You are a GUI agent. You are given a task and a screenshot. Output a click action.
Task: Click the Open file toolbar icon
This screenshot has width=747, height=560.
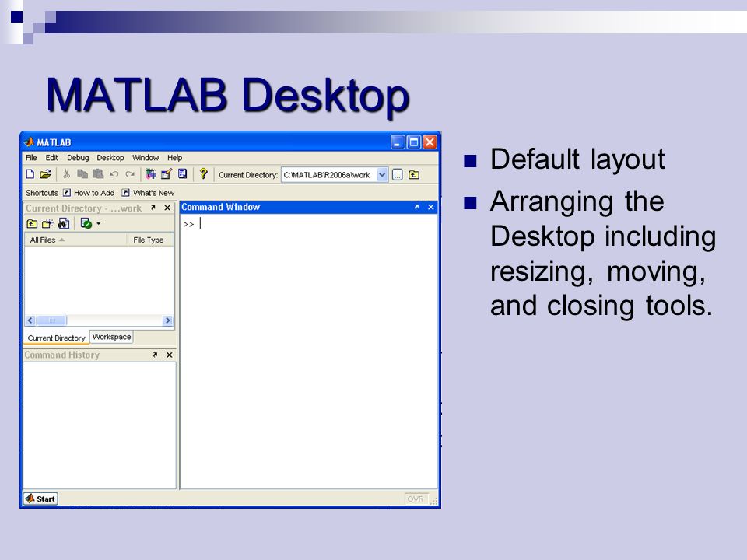click(x=45, y=174)
